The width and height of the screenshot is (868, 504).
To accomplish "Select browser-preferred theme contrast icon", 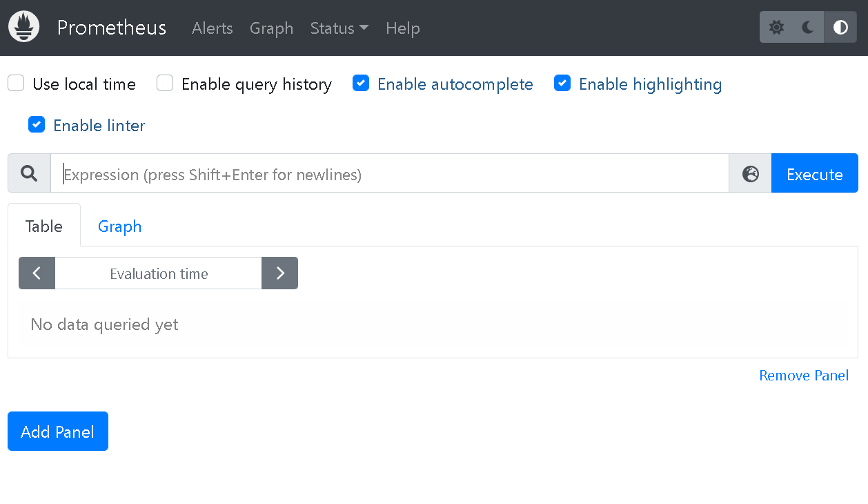I will tap(840, 28).
